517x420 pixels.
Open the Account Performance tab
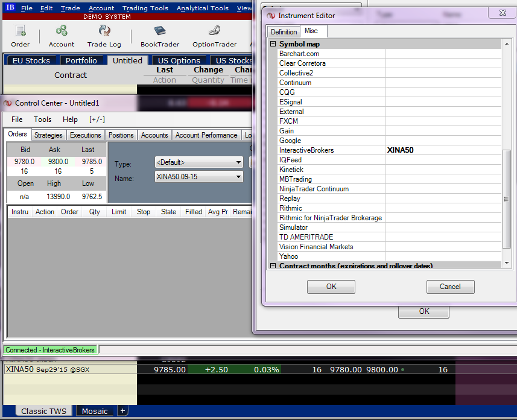pyautogui.click(x=206, y=135)
